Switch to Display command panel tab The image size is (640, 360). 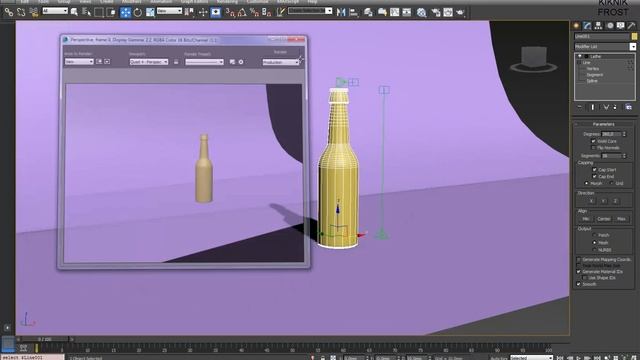click(620, 26)
